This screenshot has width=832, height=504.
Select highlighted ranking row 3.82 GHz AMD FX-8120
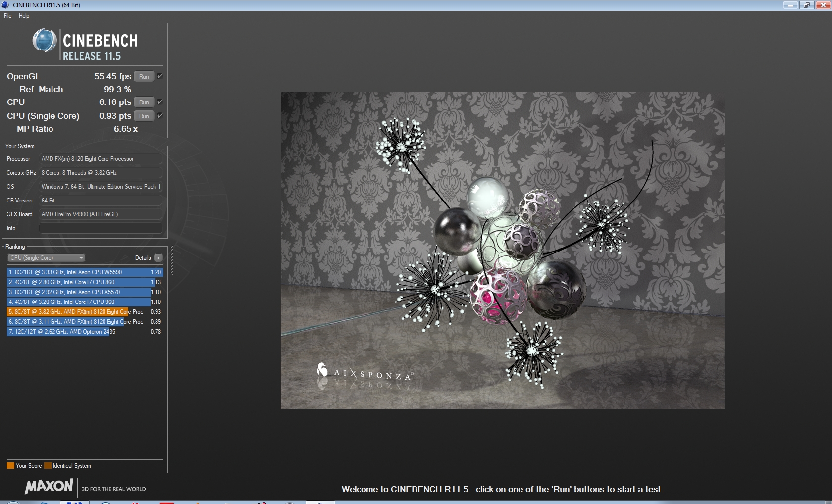(85, 312)
